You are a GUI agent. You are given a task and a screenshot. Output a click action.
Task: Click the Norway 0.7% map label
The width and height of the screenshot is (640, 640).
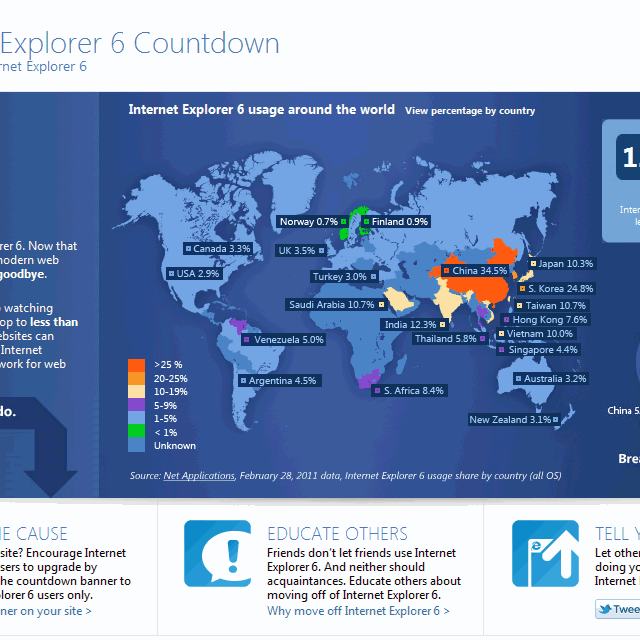point(312,222)
